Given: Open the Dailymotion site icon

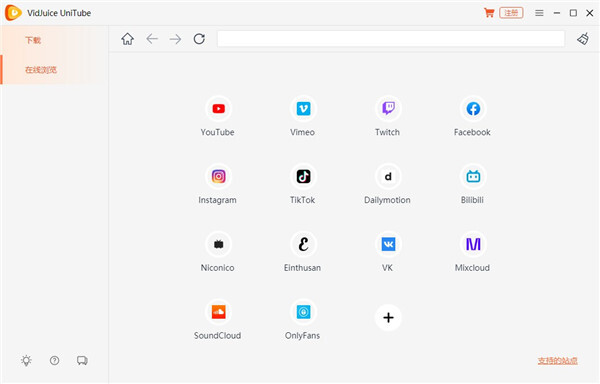Looking at the screenshot, I should (x=388, y=177).
